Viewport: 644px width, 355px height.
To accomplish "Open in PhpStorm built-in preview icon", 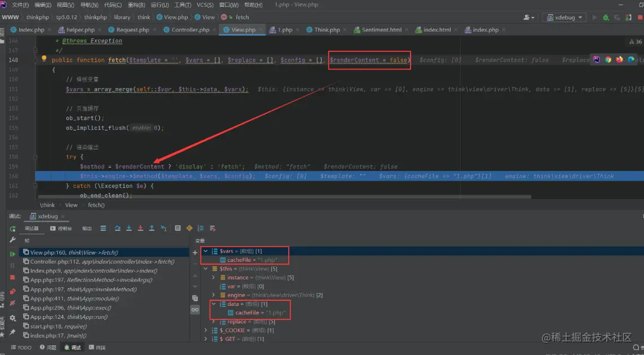I will [x=597, y=60].
